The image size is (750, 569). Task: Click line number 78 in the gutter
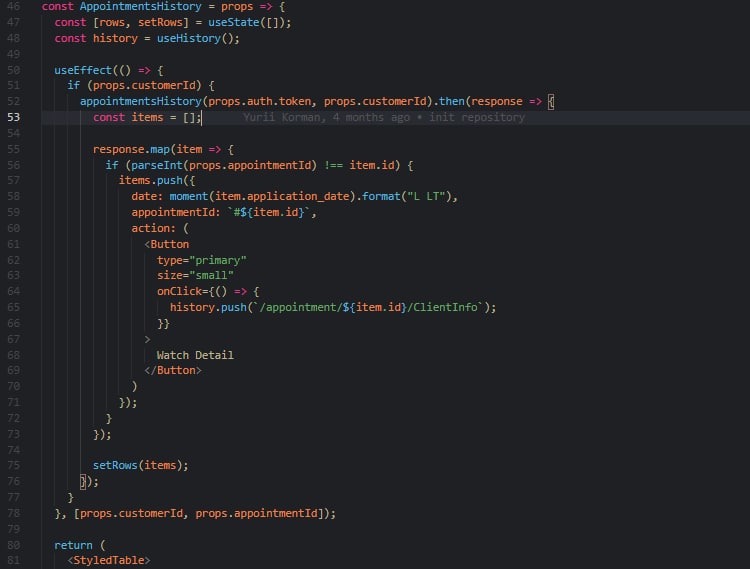(x=13, y=514)
